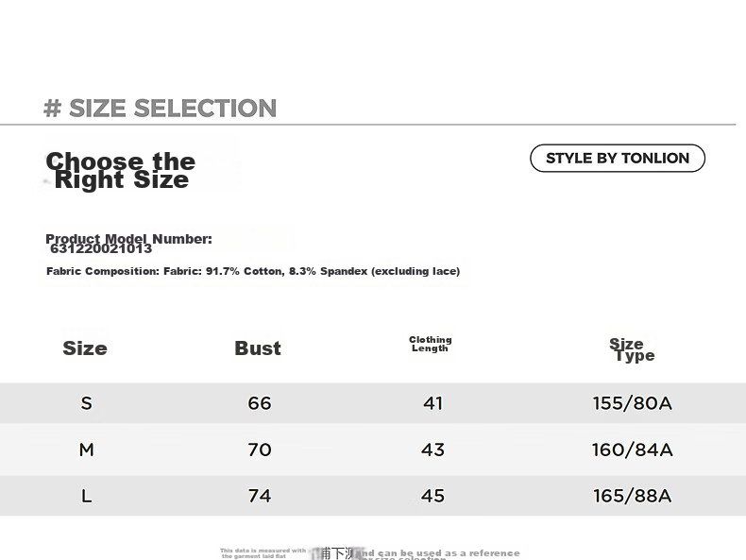Viewport: 746px width, 560px height.
Task: Select the SIZE SELECTION heading
Action: tap(160, 108)
